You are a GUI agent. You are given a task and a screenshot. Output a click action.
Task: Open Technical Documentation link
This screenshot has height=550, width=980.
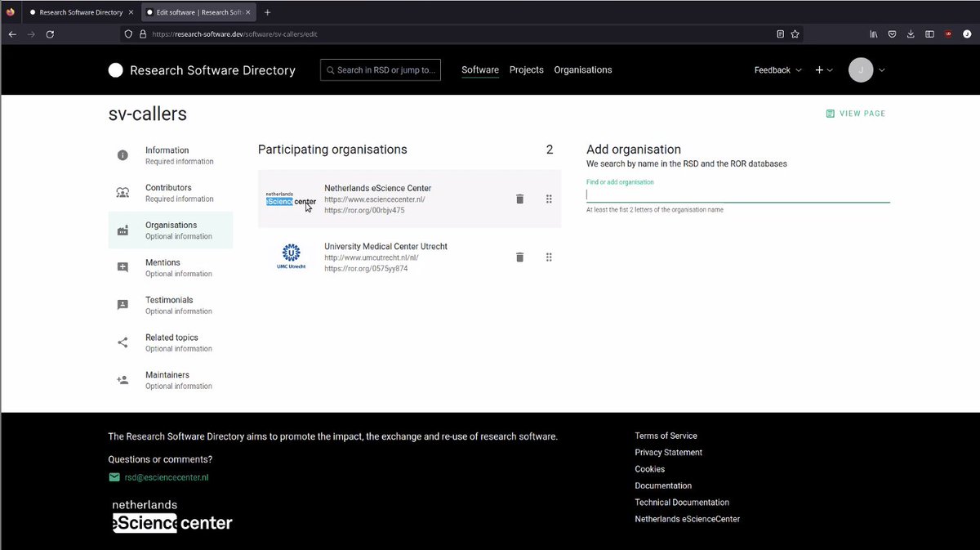click(682, 503)
